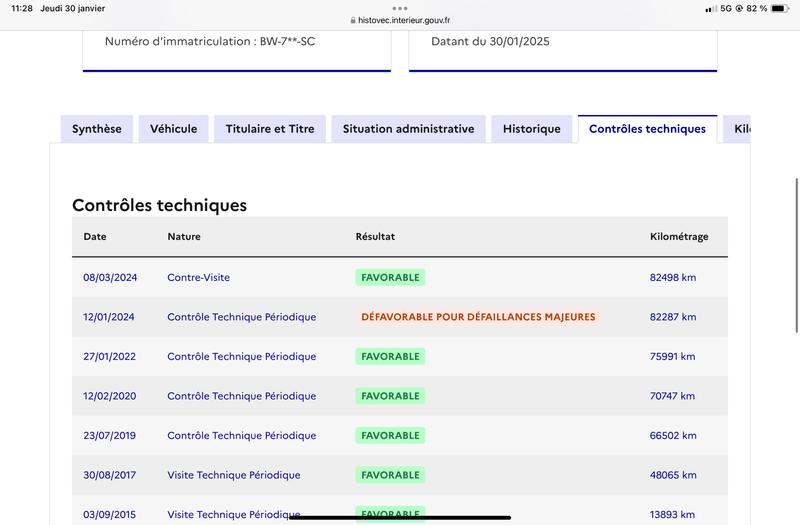800x525 pixels.
Task: Click the Date column header
Action: 95,237
